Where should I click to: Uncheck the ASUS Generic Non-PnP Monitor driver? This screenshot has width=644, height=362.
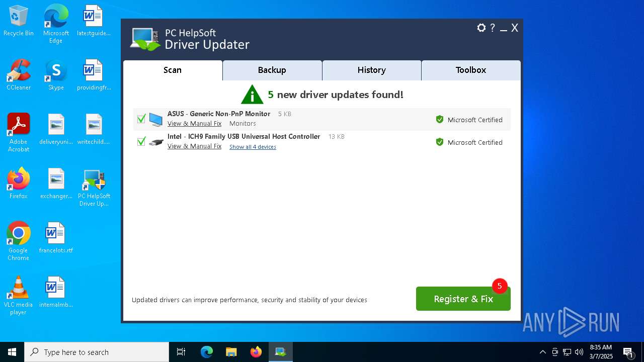point(141,119)
